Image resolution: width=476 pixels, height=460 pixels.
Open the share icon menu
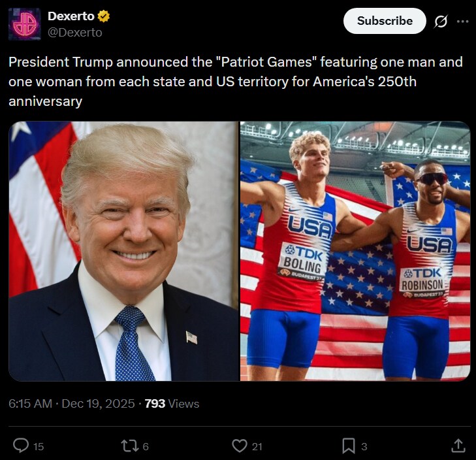tap(458, 446)
